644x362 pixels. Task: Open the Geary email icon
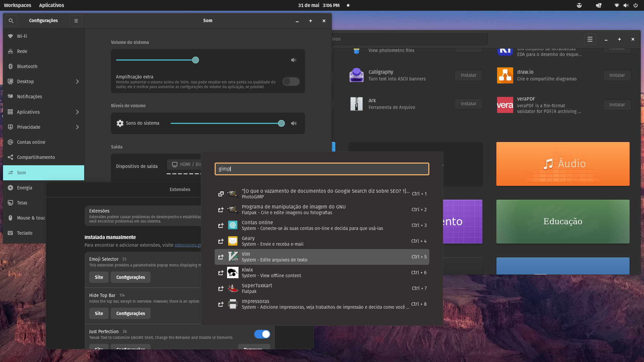[233, 241]
